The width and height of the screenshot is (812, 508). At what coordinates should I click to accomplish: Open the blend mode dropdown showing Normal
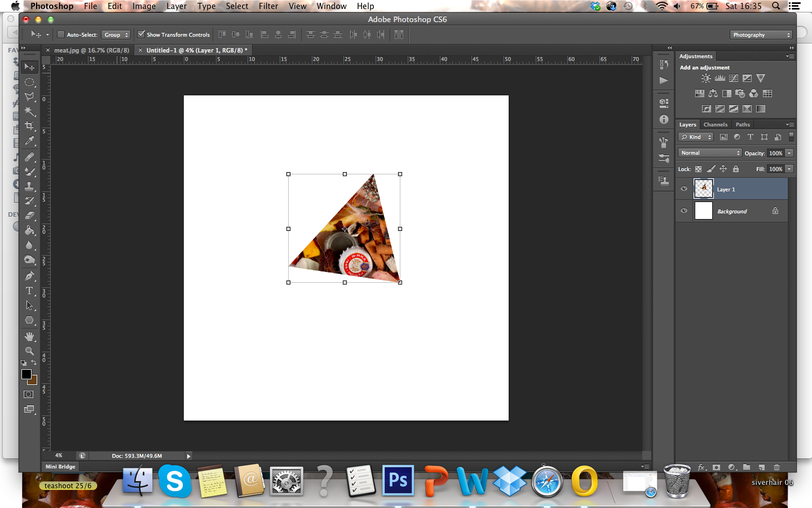[709, 152]
